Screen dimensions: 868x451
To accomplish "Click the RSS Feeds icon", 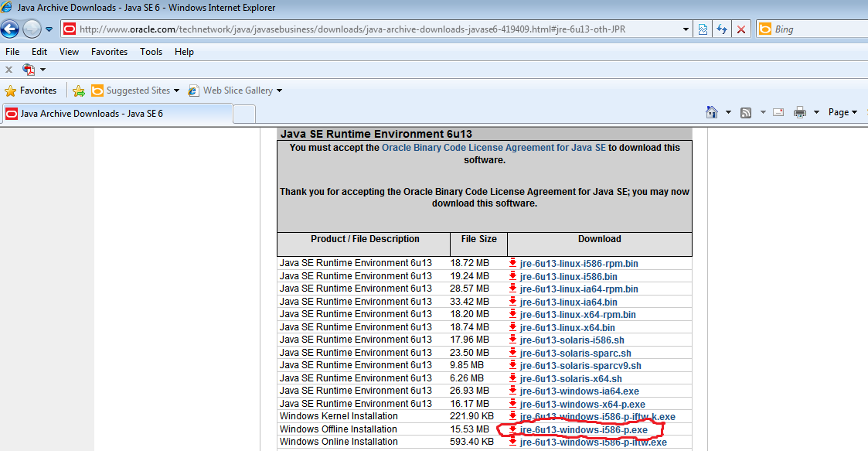I will [746, 112].
